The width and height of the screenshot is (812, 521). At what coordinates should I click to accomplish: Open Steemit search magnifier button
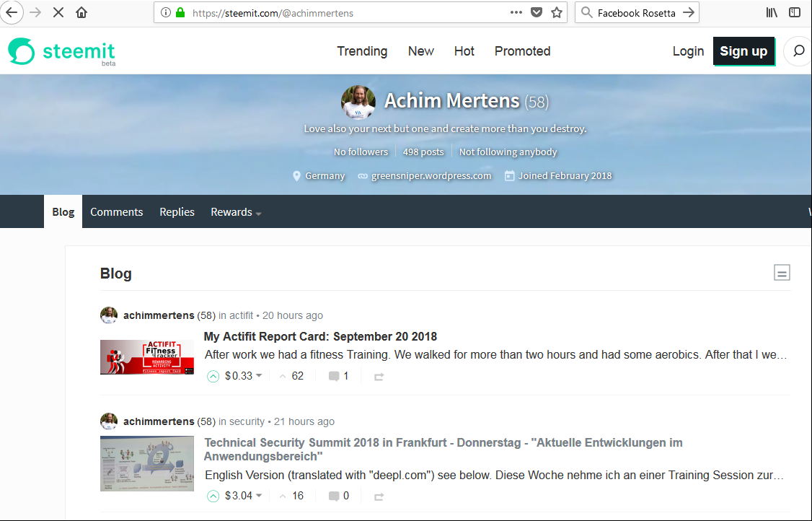[x=798, y=51]
